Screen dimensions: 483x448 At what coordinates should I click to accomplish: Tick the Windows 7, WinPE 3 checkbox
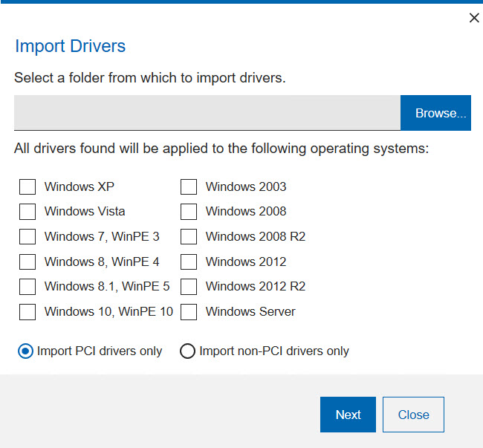[27, 237]
